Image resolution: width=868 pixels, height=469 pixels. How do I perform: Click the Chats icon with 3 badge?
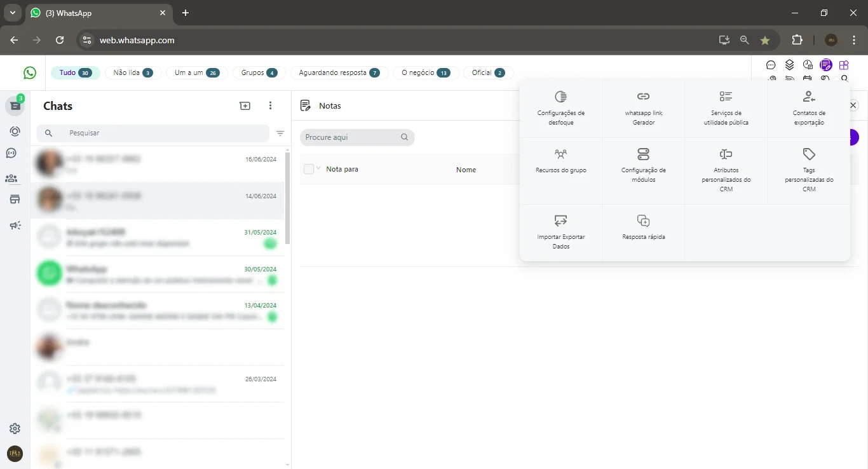(15, 106)
